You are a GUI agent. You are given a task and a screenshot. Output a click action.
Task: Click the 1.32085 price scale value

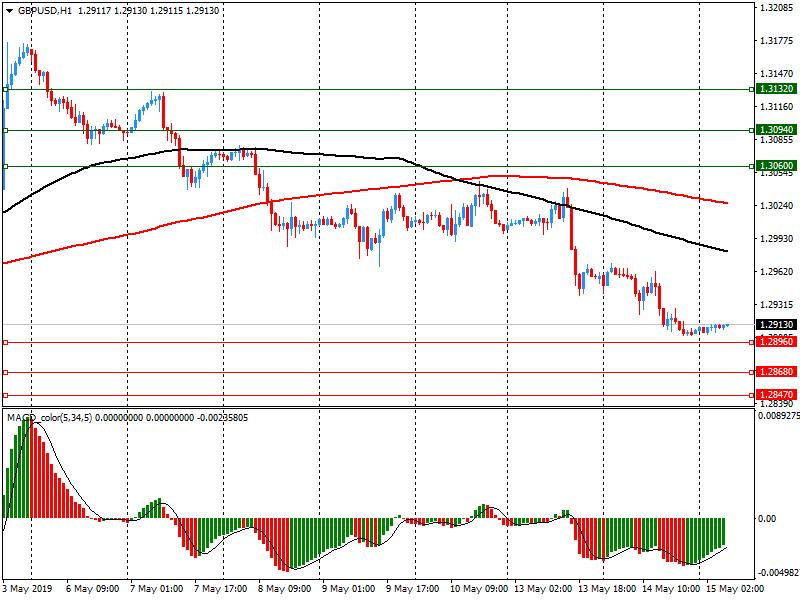pyautogui.click(x=777, y=8)
